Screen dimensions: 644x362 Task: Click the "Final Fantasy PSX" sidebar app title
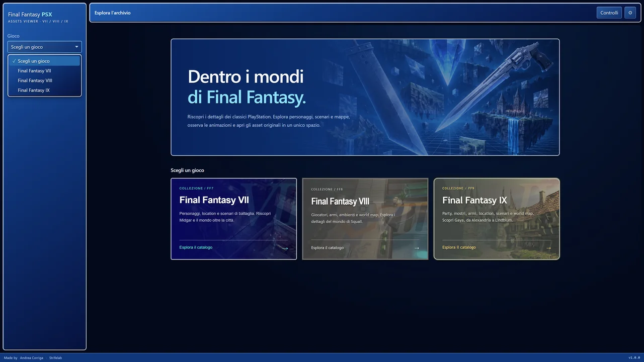[x=30, y=15]
